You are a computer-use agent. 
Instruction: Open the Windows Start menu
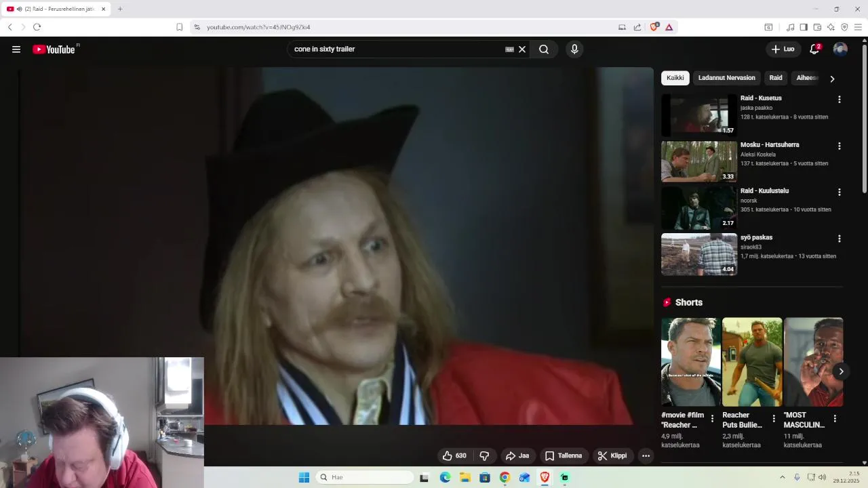point(304,477)
